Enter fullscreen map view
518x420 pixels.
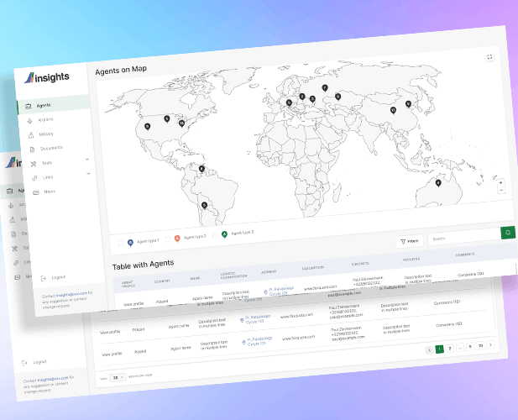pos(489,57)
